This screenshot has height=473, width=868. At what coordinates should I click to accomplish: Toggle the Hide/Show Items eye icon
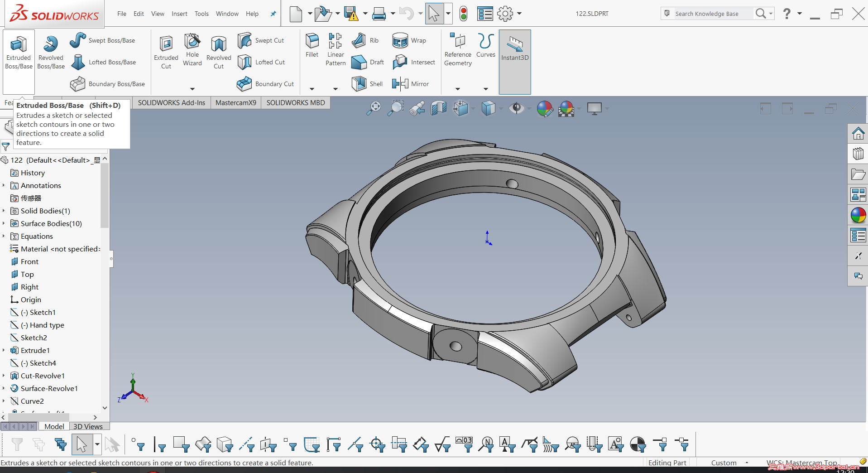click(x=516, y=108)
